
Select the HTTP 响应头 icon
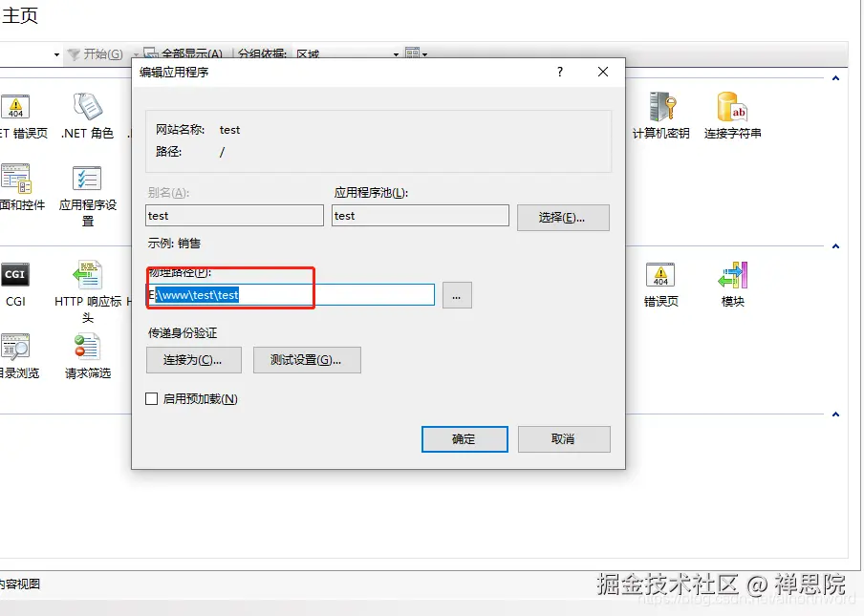click(x=88, y=274)
